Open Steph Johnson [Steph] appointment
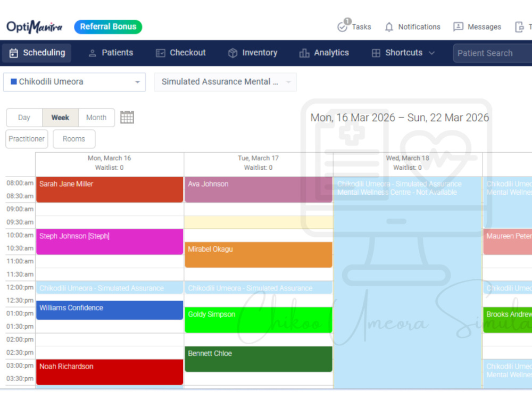 point(110,242)
